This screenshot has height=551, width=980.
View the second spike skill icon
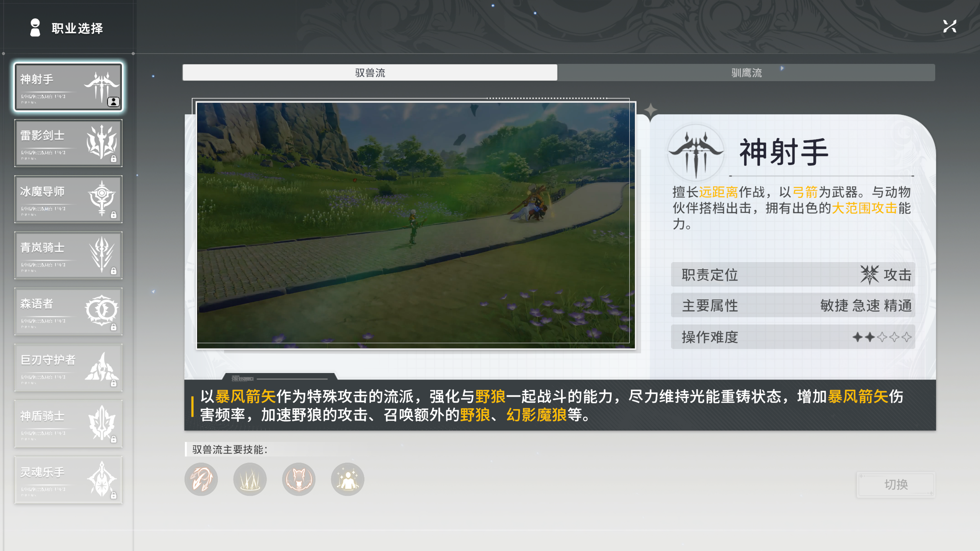[x=250, y=479]
